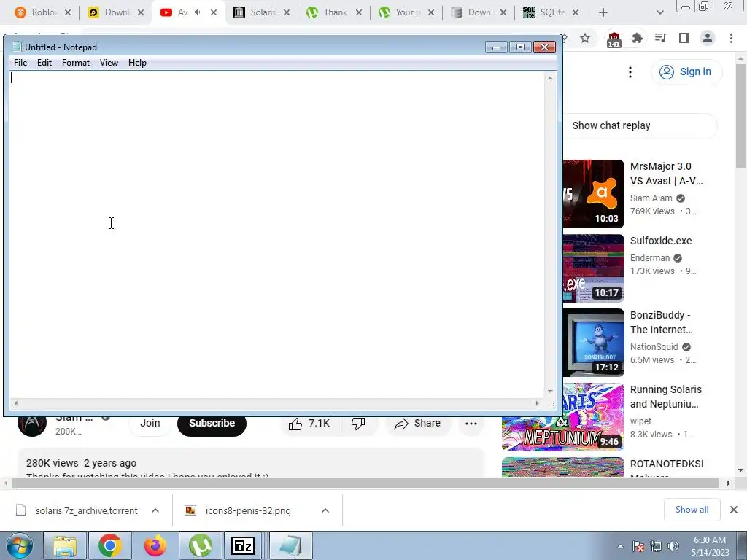Viewport: 747px width, 560px height.
Task: Click Show all downloads
Action: [x=692, y=510]
